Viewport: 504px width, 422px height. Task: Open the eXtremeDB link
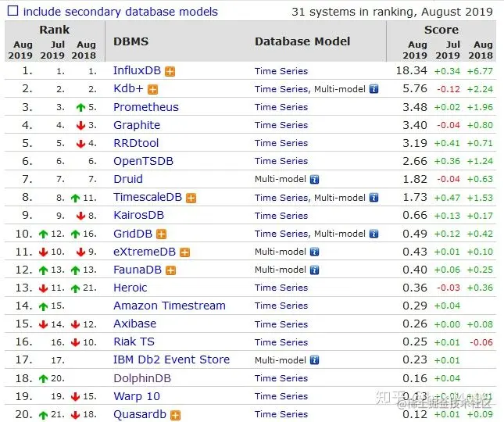(145, 252)
